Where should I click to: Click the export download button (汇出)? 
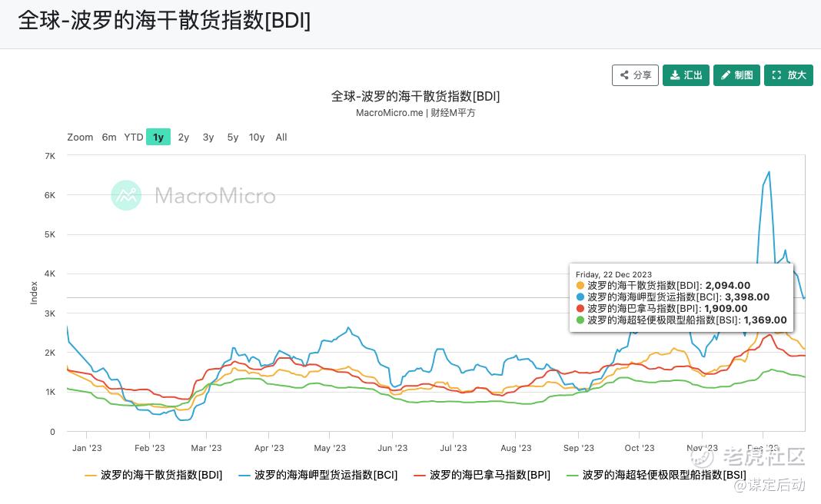(686, 75)
